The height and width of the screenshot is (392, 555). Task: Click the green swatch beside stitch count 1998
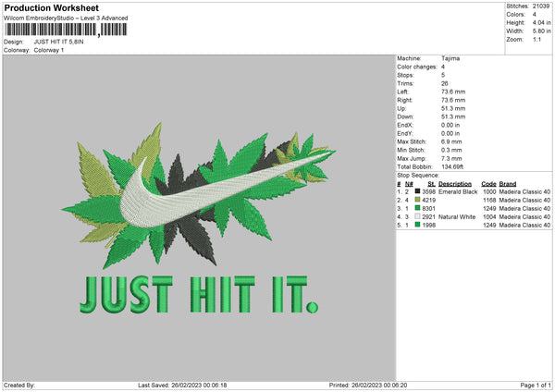coord(417,225)
